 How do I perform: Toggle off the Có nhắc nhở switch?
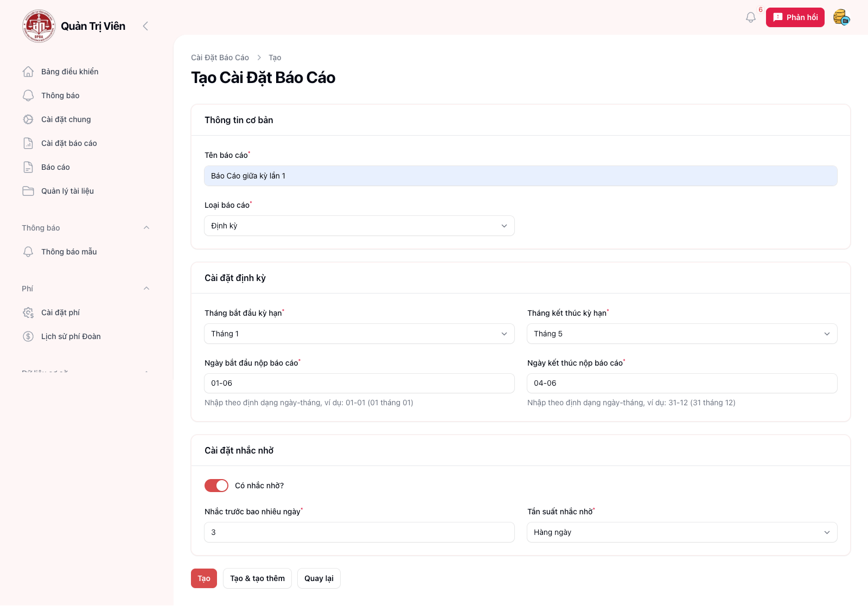216,486
